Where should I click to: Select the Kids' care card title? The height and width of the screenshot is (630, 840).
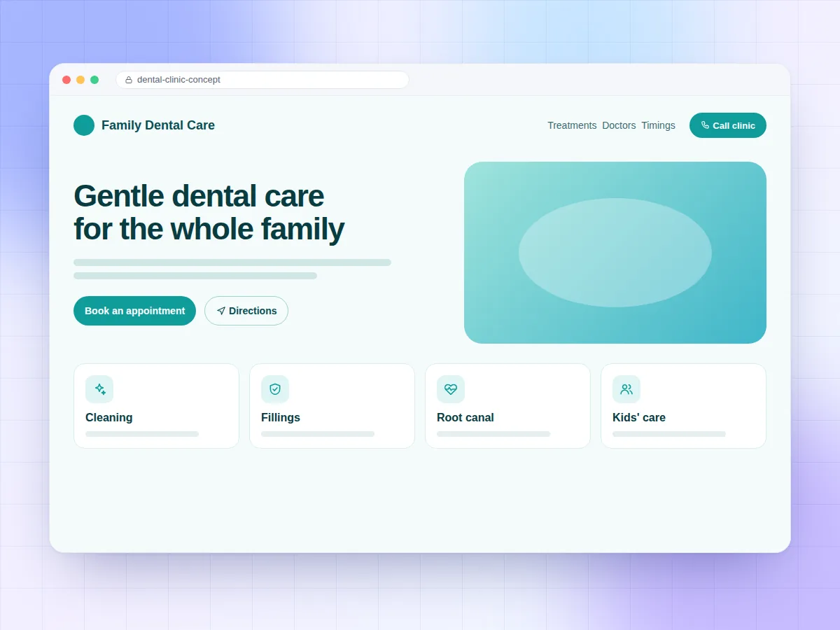639,417
